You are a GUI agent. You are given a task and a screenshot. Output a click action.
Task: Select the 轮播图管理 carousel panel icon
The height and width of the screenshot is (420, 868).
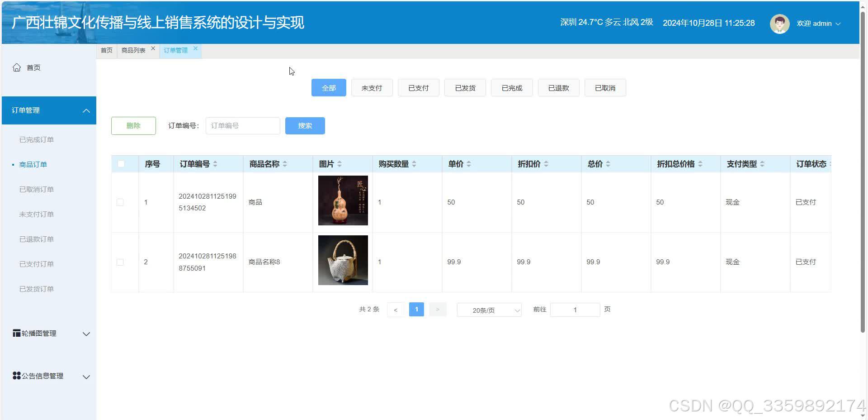click(16, 333)
